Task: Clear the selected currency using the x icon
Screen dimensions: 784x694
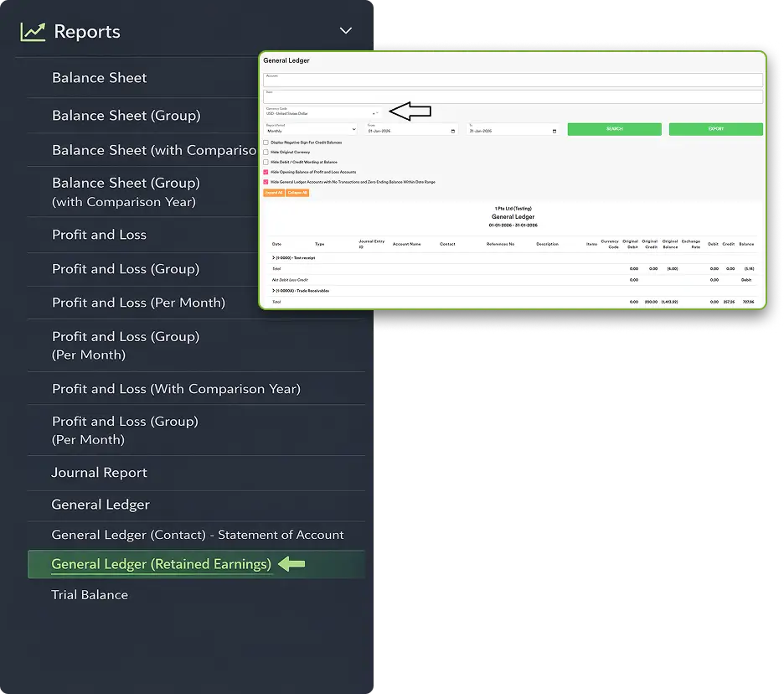Action: point(372,111)
